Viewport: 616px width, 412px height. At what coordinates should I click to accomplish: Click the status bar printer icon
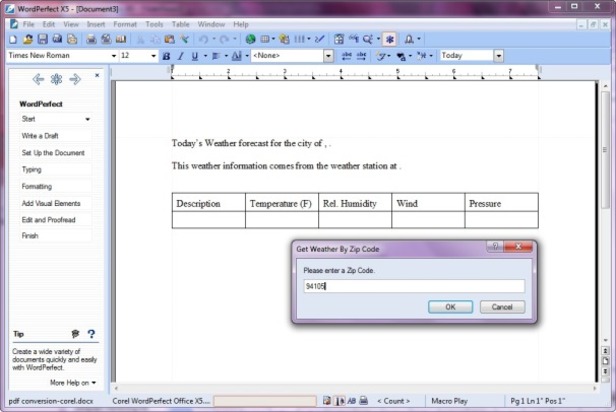click(364, 401)
